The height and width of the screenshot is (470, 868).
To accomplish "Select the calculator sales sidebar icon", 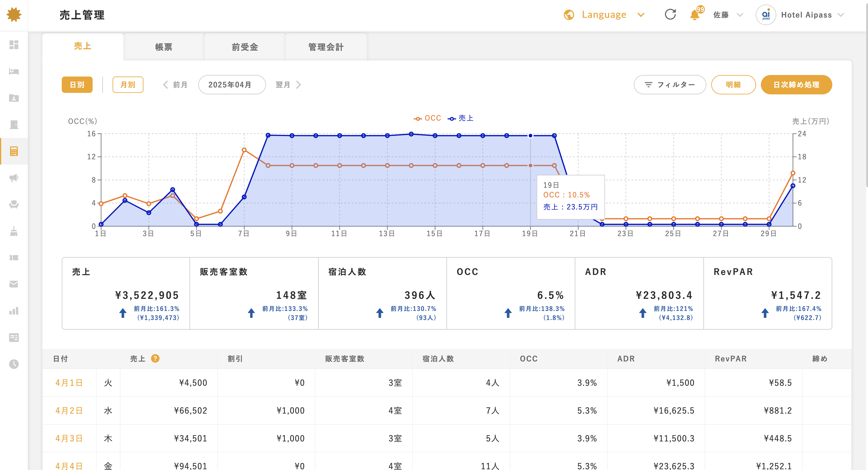I will pyautogui.click(x=14, y=151).
